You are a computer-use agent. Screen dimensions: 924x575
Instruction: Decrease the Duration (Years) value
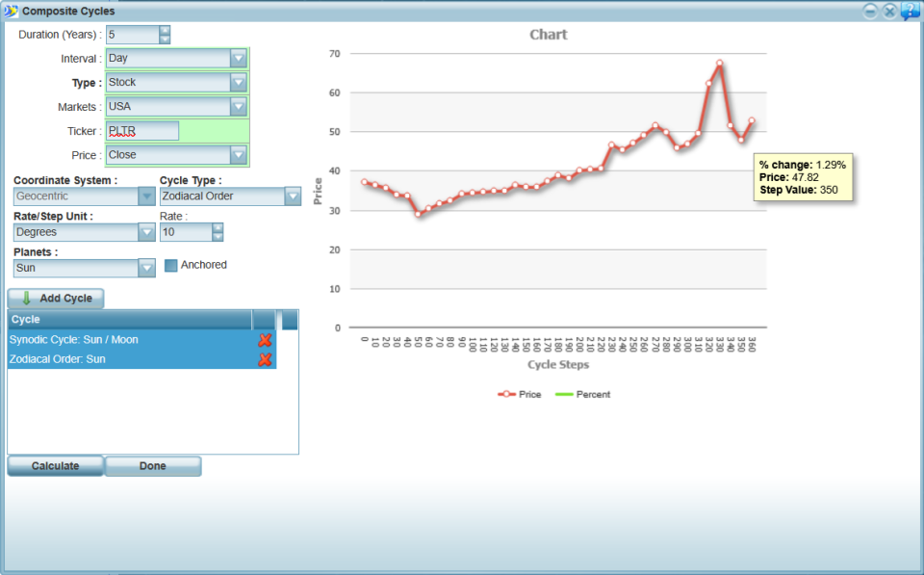[165, 39]
